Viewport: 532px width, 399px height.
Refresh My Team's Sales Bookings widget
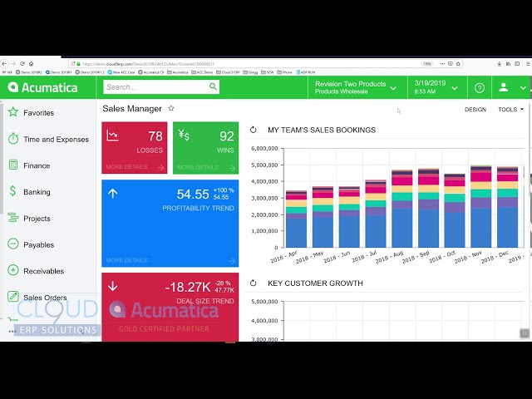(x=253, y=130)
